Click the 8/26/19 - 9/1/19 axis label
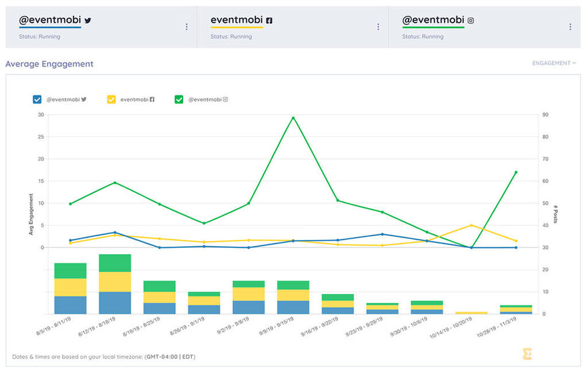The width and height of the screenshot is (588, 382). pos(187,326)
